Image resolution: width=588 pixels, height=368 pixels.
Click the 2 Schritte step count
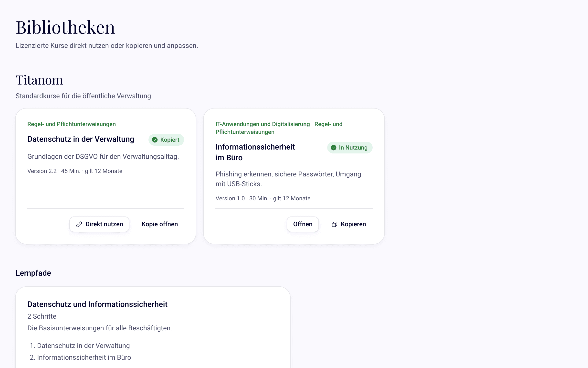[x=42, y=316]
